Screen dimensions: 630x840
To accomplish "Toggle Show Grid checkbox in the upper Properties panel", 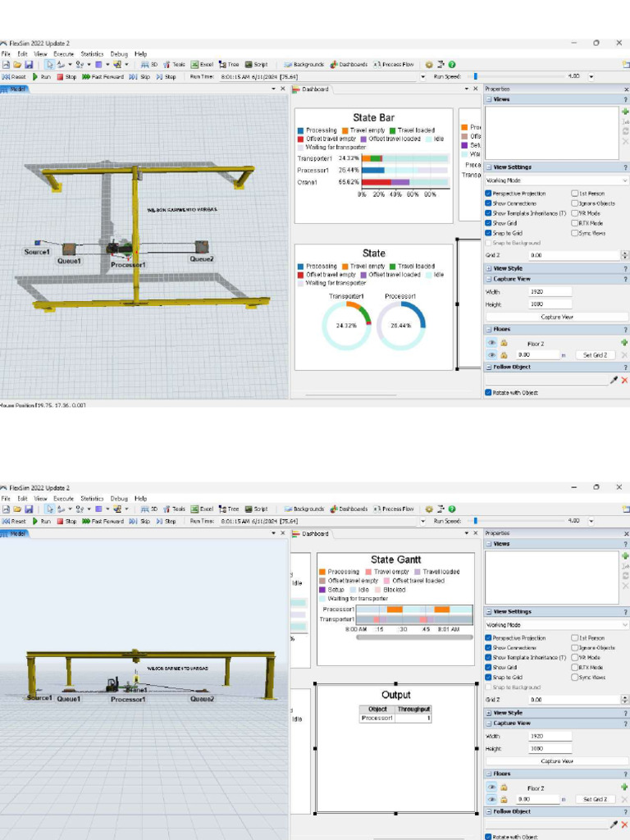I will point(489,223).
